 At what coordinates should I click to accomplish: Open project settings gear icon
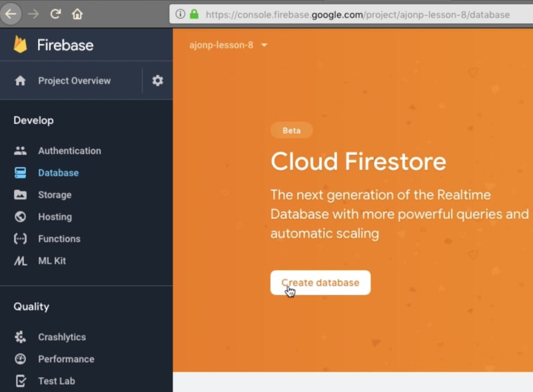tap(157, 81)
